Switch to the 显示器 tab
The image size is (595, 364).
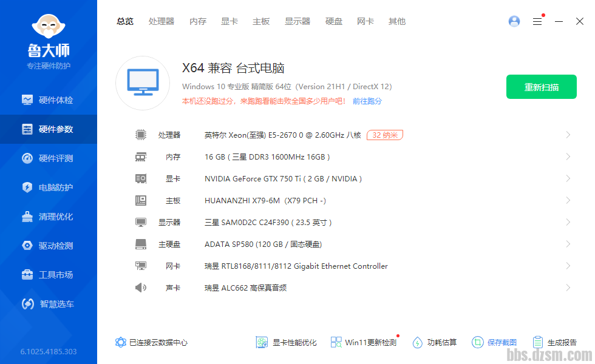tap(297, 21)
